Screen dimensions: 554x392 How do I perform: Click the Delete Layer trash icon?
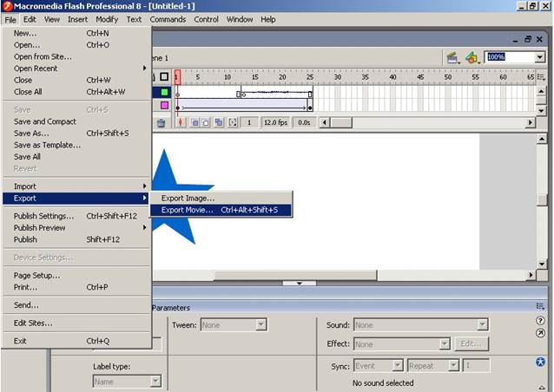coord(161,123)
